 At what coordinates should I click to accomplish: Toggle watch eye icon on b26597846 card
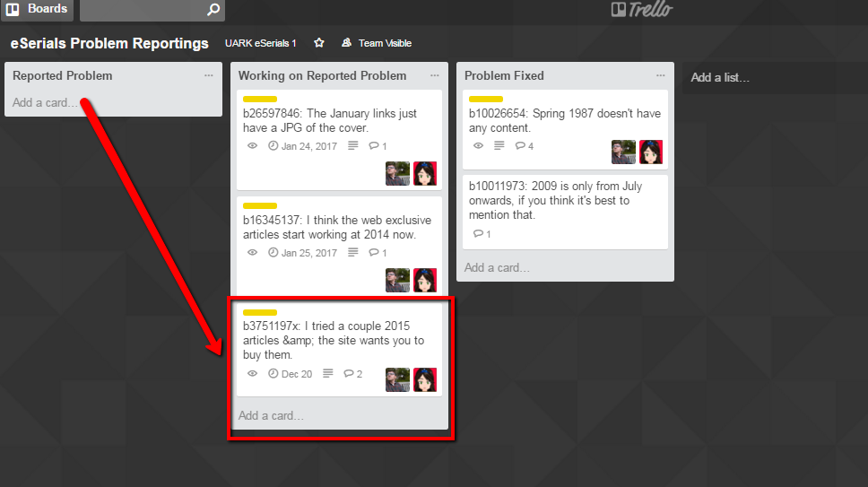[253, 145]
